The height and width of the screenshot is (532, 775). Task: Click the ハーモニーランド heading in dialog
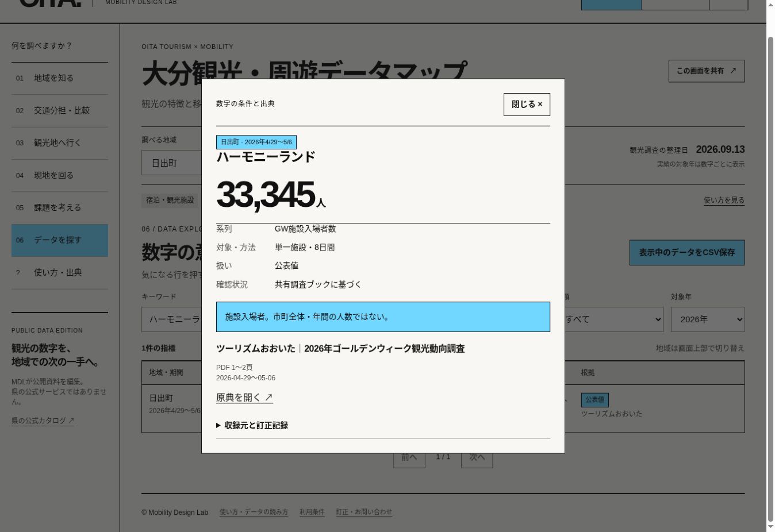266,157
